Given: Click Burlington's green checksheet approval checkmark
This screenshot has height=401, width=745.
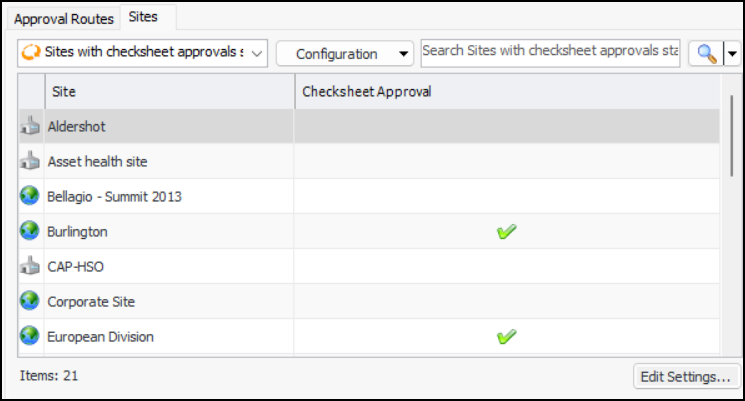Looking at the screenshot, I should click(506, 232).
